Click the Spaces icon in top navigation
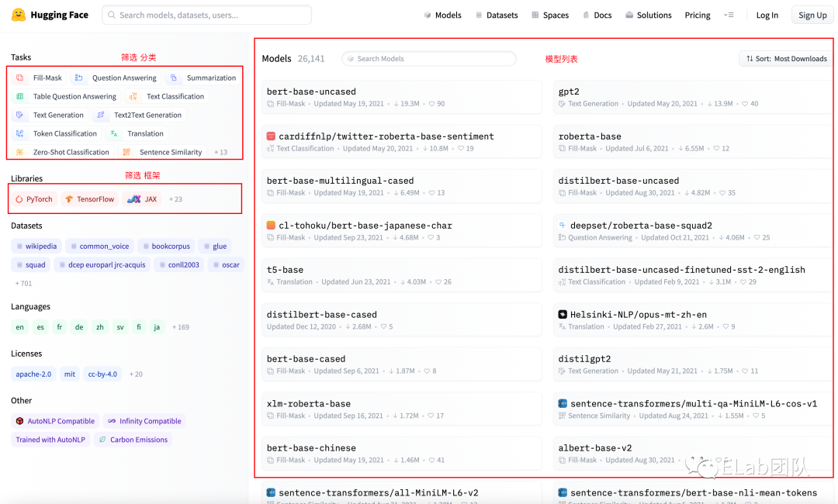The width and height of the screenshot is (838, 504). click(x=535, y=15)
